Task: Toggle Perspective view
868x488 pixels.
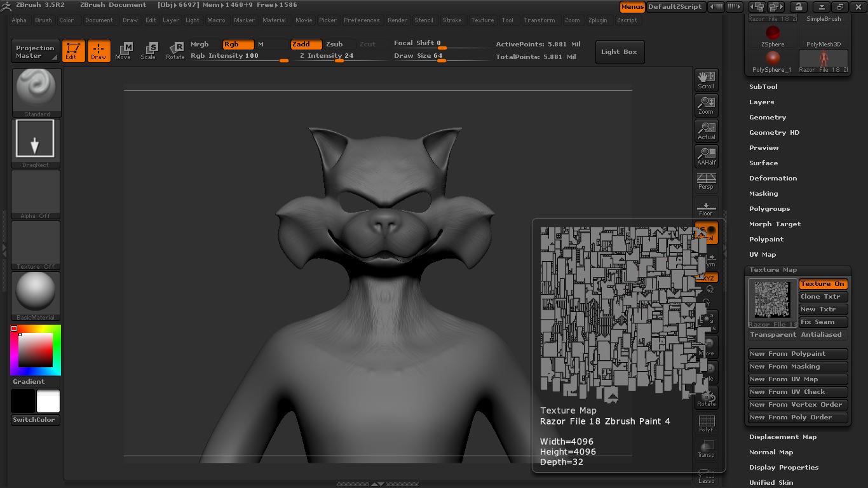Action: pos(706,181)
